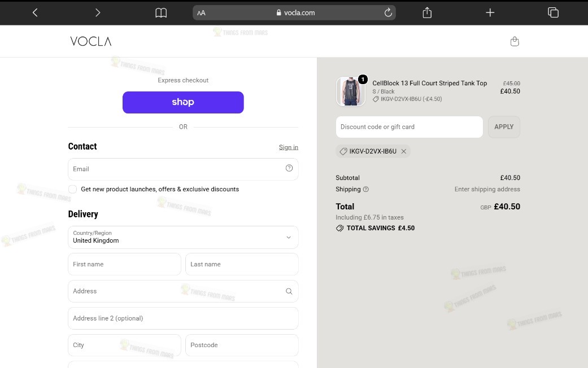Remove discount code IKGV-D2VX-IB6U with X

tap(403, 151)
